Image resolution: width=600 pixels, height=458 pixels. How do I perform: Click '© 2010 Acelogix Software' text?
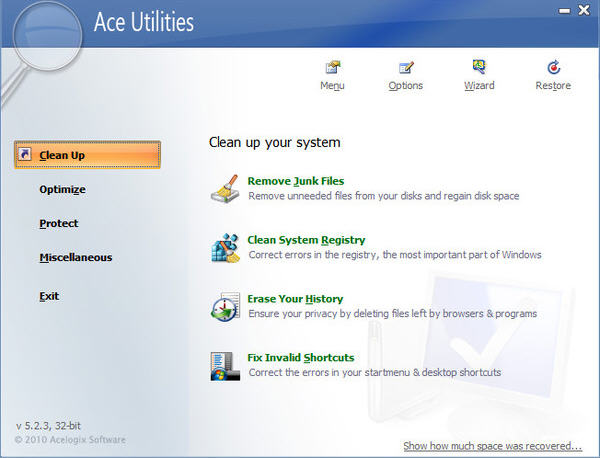(x=70, y=440)
